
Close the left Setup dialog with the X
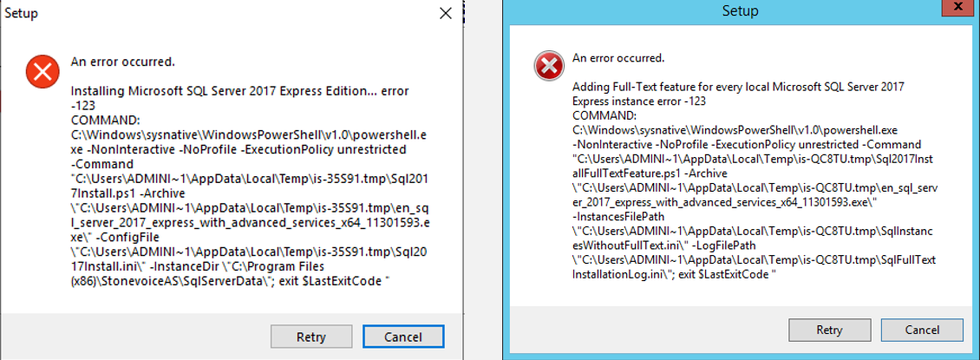pos(445,14)
